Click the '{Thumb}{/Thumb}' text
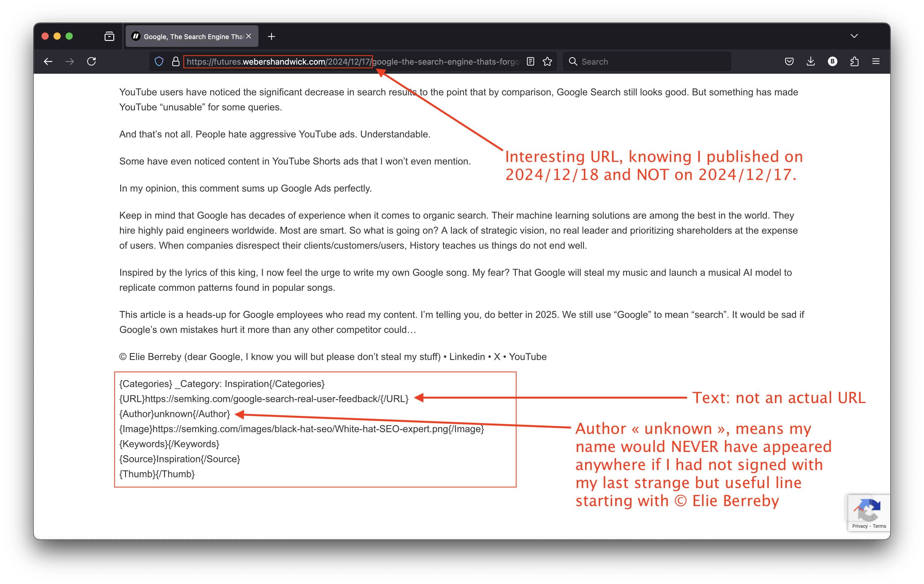 [157, 474]
